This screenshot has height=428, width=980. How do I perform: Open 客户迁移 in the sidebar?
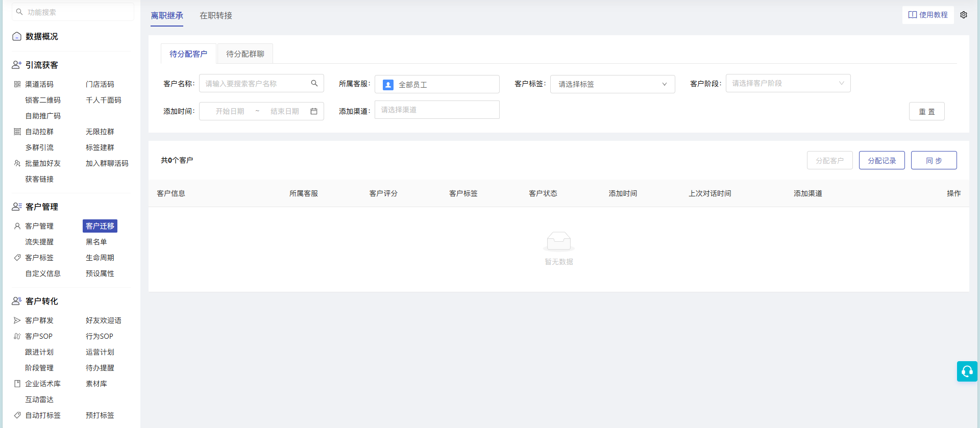[x=100, y=226]
